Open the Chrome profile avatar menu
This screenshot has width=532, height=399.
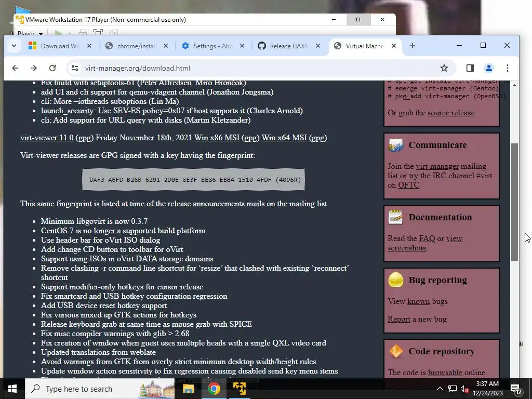coord(488,68)
